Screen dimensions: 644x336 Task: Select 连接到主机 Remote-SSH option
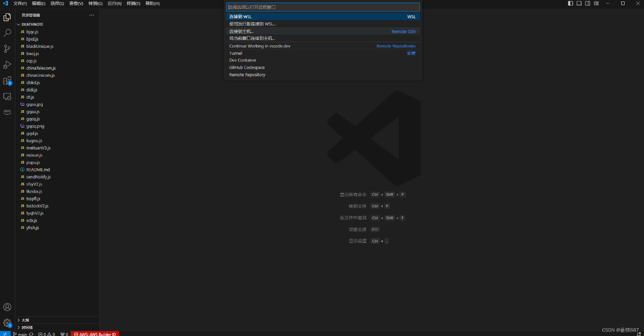pyautogui.click(x=323, y=32)
